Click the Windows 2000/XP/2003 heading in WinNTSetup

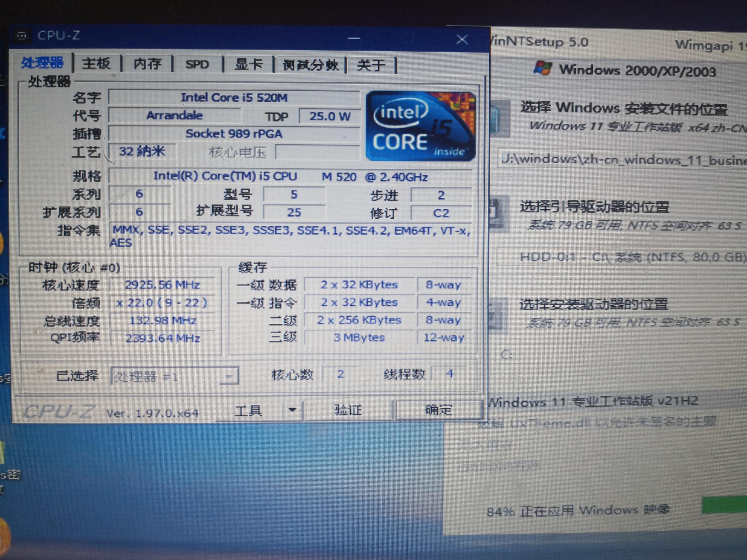point(638,71)
